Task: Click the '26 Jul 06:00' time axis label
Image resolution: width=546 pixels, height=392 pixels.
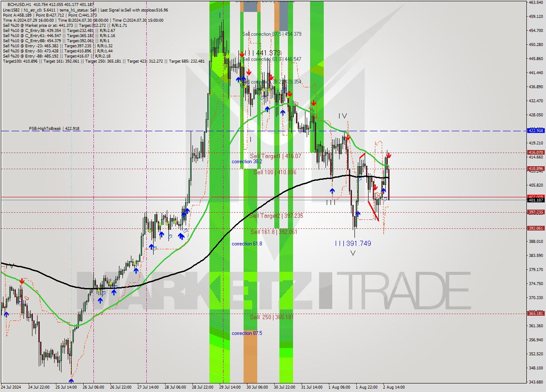Action: point(93,387)
